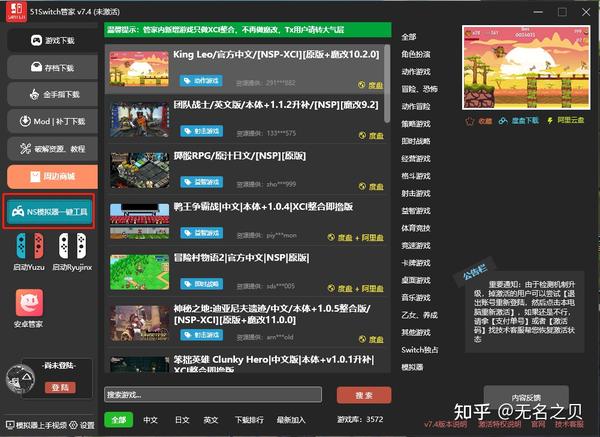The width and height of the screenshot is (600, 437).
Task: Select 笨拙英雄 Clunky Hero entry
Action: point(245,362)
